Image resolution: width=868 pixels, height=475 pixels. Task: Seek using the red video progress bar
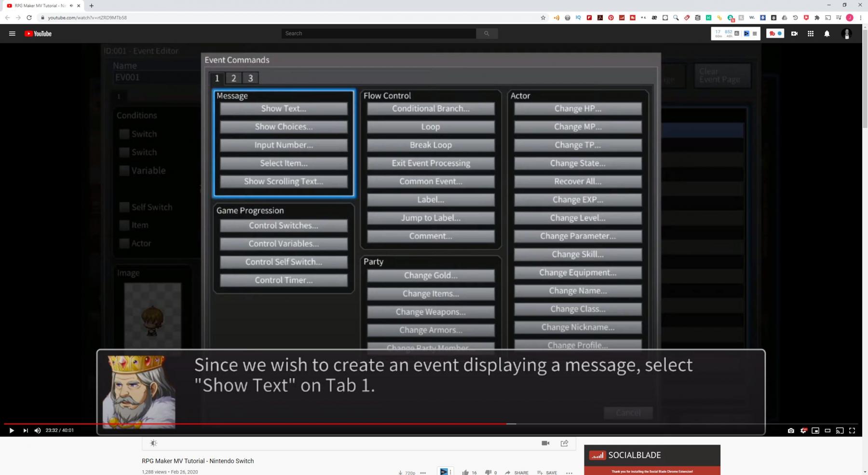point(256,424)
